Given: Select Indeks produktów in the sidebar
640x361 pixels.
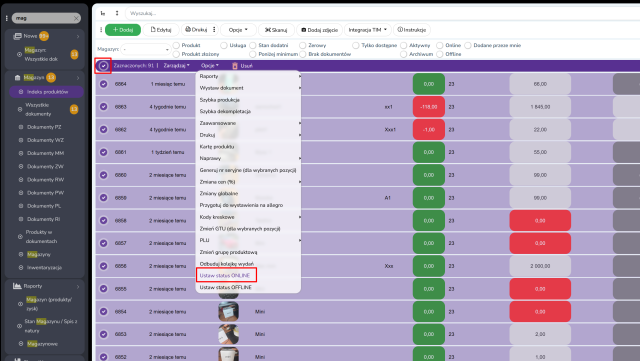Looking at the screenshot, I should (x=47, y=92).
